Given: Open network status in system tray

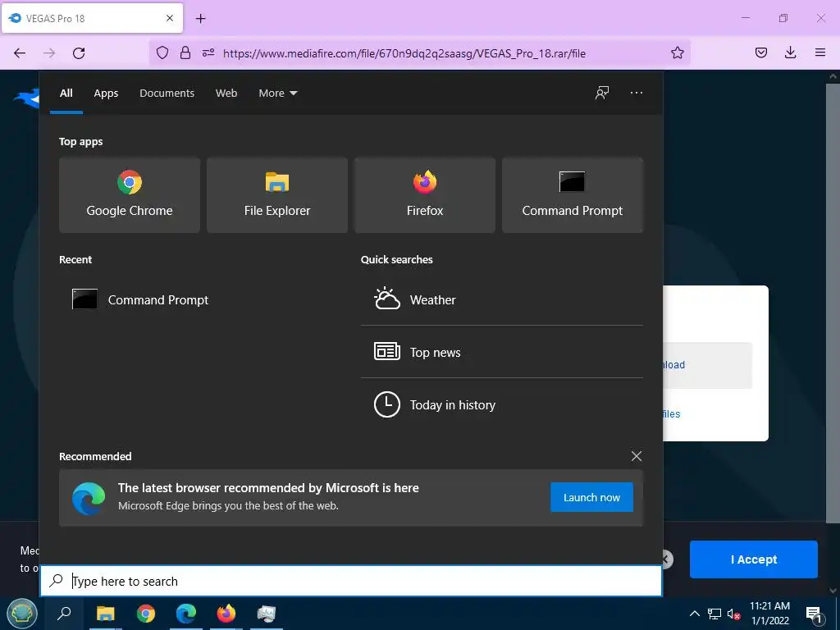Looking at the screenshot, I should coord(714,614).
